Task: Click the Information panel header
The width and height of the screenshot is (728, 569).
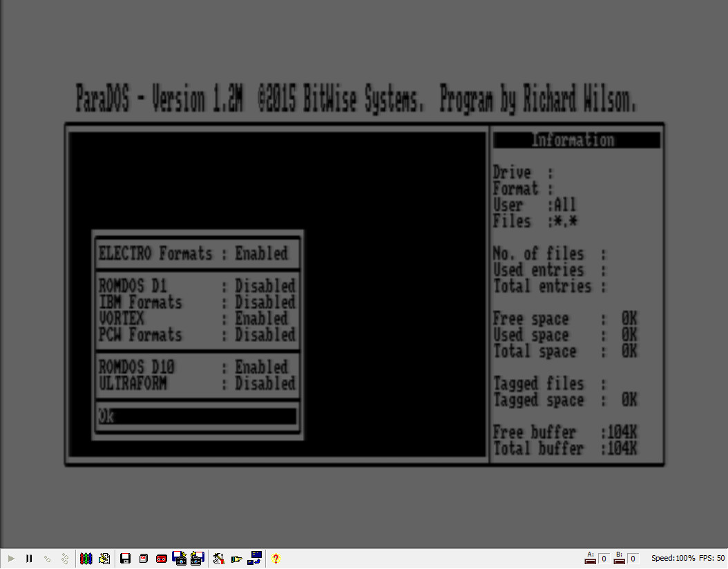Action: tap(576, 139)
